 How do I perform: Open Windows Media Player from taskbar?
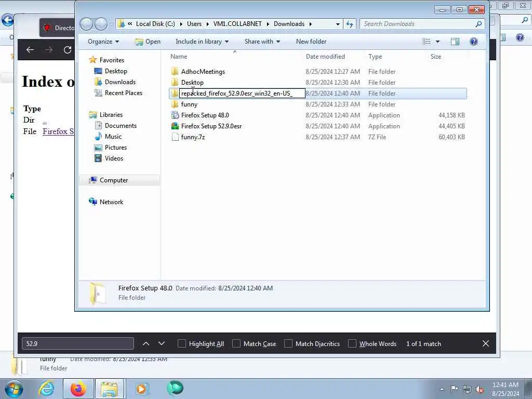click(141, 389)
